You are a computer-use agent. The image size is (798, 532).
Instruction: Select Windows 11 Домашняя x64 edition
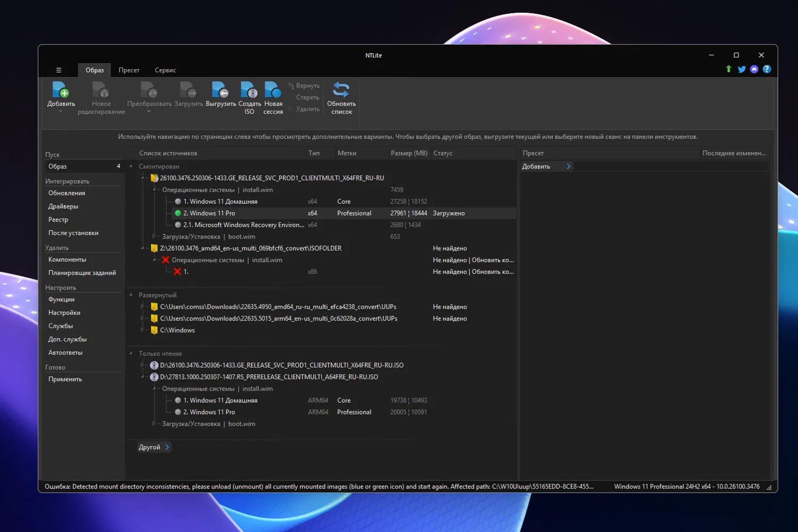pos(220,202)
